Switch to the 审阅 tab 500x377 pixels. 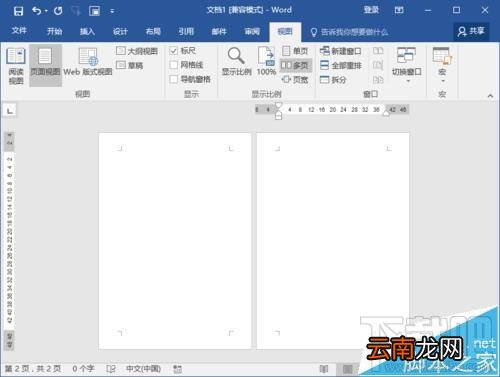252,31
